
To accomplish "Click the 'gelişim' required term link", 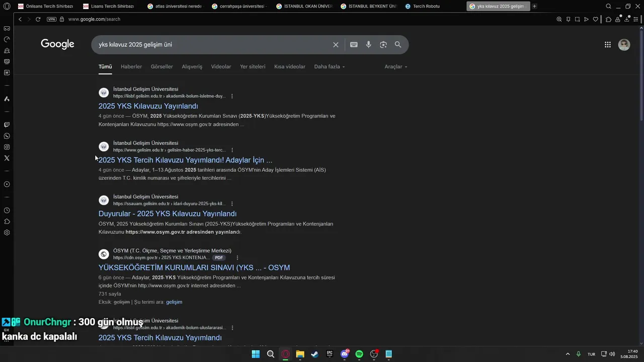I will pos(174,302).
